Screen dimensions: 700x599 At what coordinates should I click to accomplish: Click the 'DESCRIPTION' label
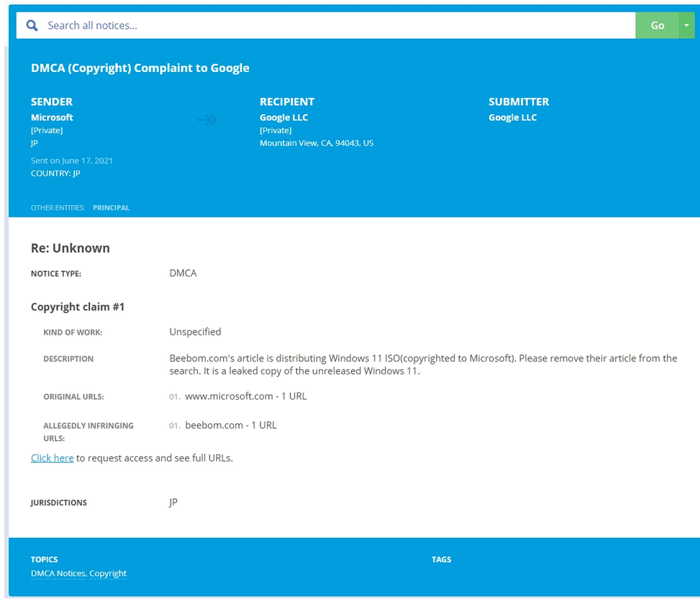click(68, 359)
